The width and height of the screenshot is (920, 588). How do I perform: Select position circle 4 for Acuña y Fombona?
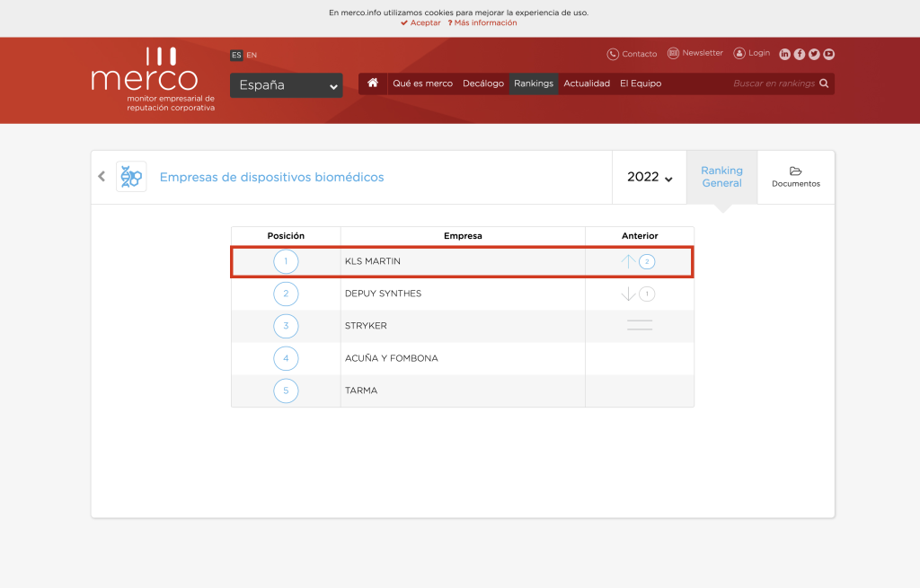tap(286, 358)
